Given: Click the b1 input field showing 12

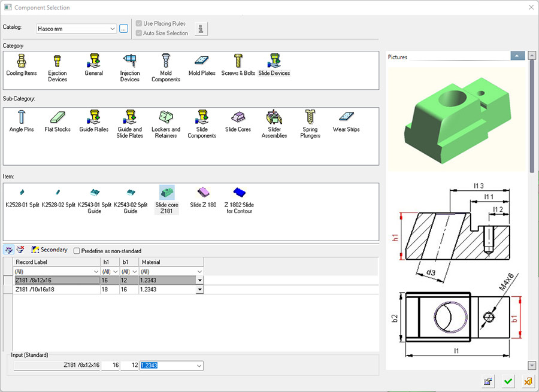Looking at the screenshot, I should 130,365.
